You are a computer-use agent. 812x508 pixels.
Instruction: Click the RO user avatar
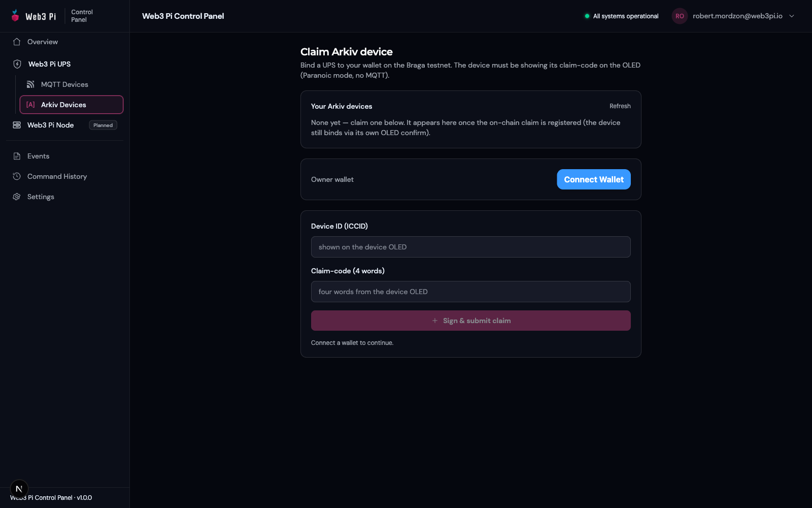coord(680,16)
